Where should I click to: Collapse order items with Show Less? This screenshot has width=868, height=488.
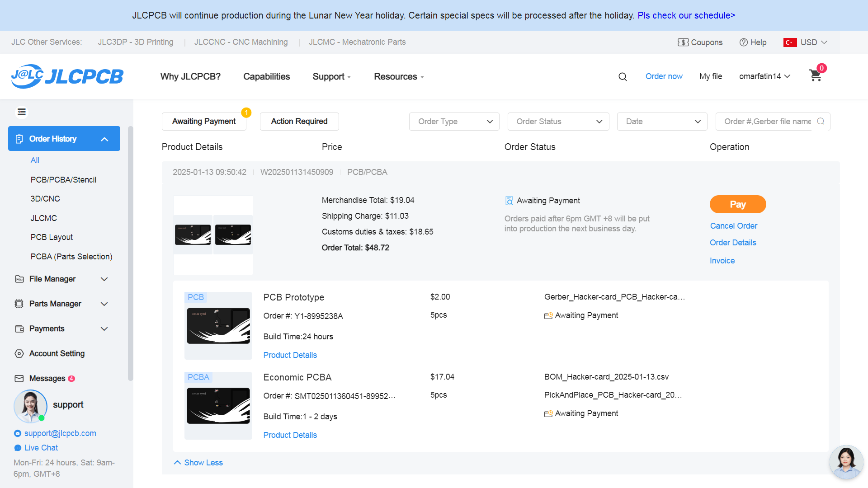click(x=198, y=463)
